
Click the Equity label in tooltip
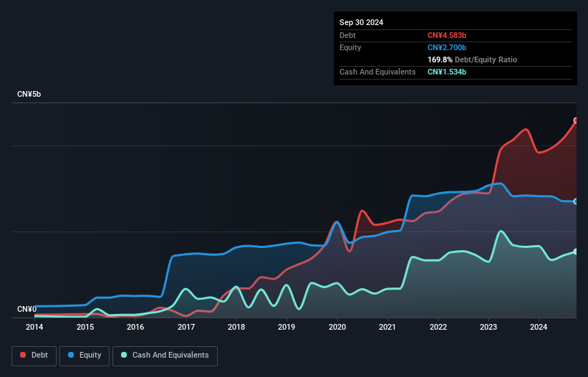pyautogui.click(x=350, y=47)
